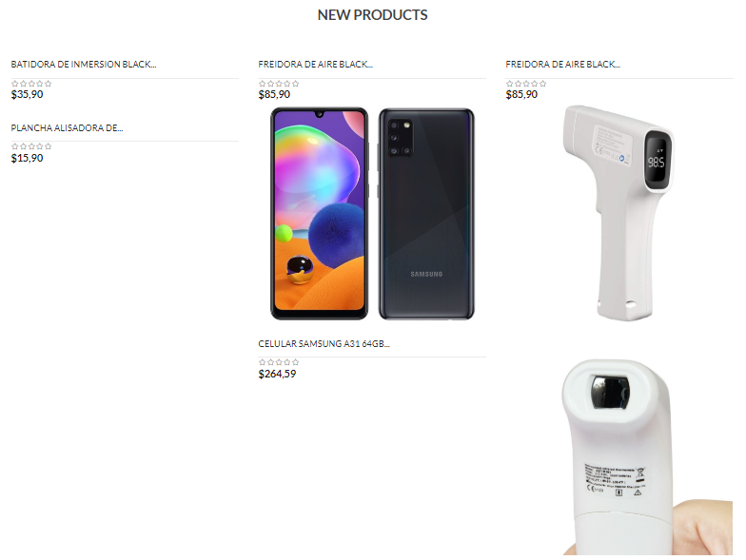Viewport: 746px width, 560px height.
Task: Rate Plancha Alisadora five stars
Action: coord(48,146)
